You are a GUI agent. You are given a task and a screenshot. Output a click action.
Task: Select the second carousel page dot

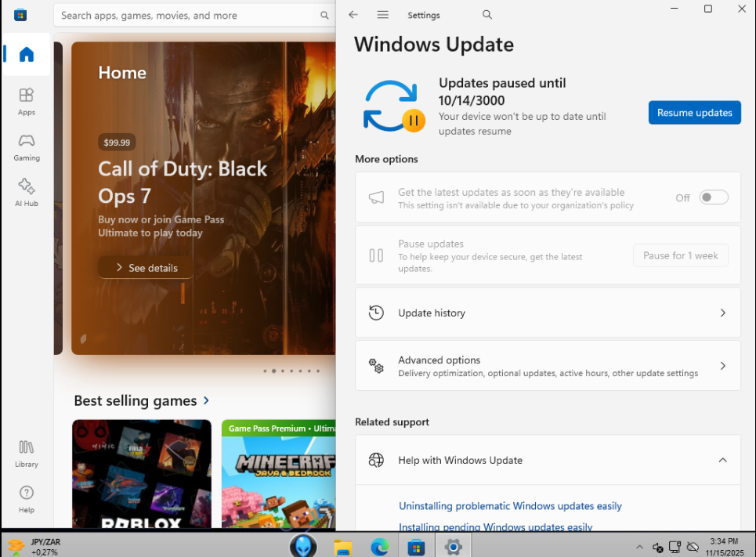[x=274, y=371]
